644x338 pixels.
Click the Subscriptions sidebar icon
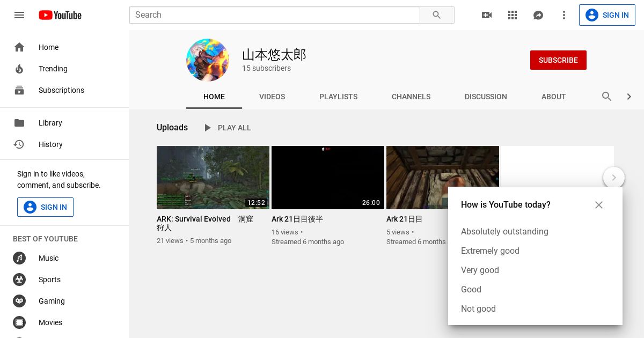pyautogui.click(x=19, y=90)
